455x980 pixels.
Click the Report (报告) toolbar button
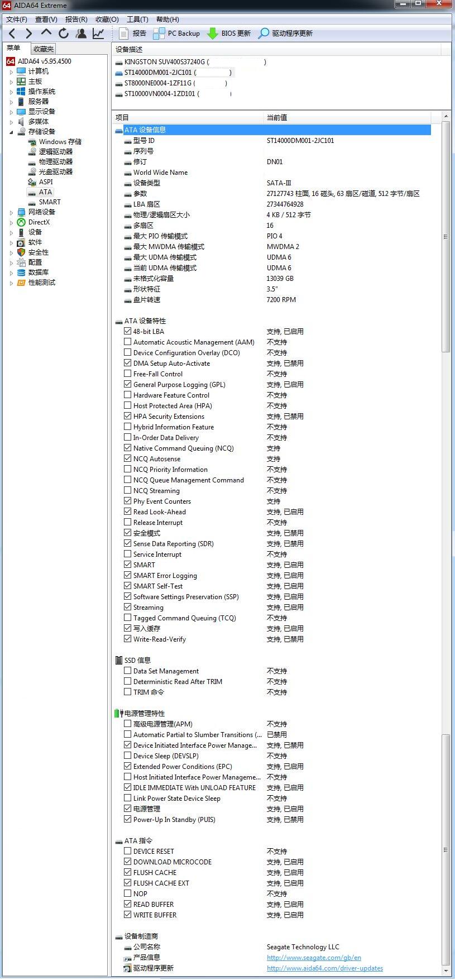[133, 34]
